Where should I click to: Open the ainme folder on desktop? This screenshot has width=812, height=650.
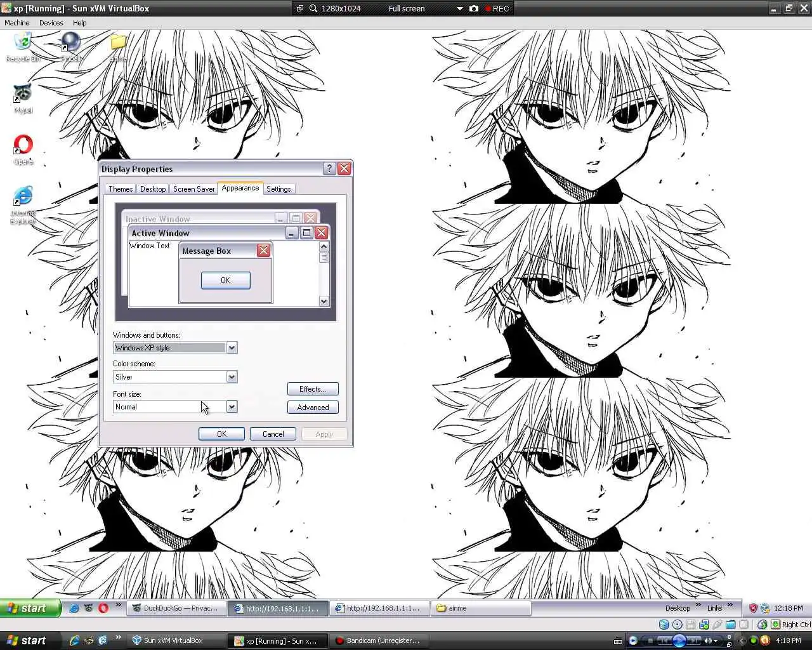pyautogui.click(x=118, y=47)
